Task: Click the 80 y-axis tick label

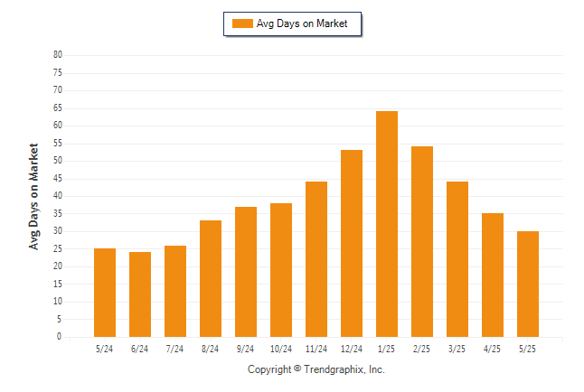Action: [57, 55]
